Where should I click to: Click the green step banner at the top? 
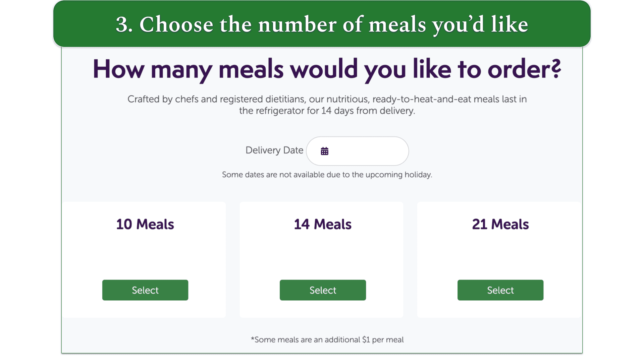pos(321,23)
